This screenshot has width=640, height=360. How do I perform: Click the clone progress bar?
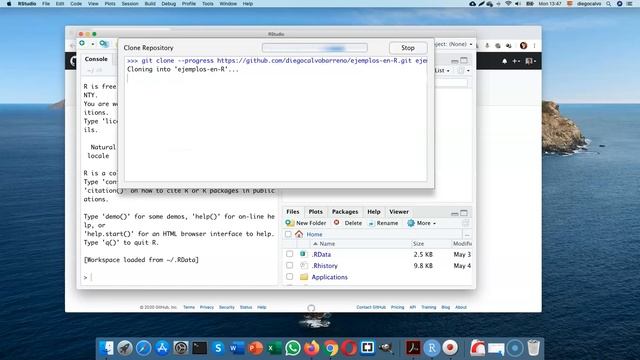(x=314, y=48)
